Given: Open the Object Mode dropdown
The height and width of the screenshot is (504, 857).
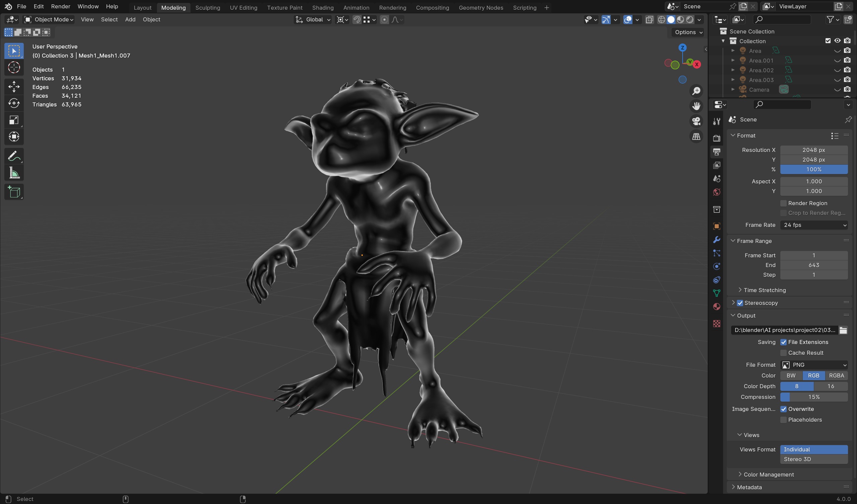Looking at the screenshot, I should click(49, 20).
